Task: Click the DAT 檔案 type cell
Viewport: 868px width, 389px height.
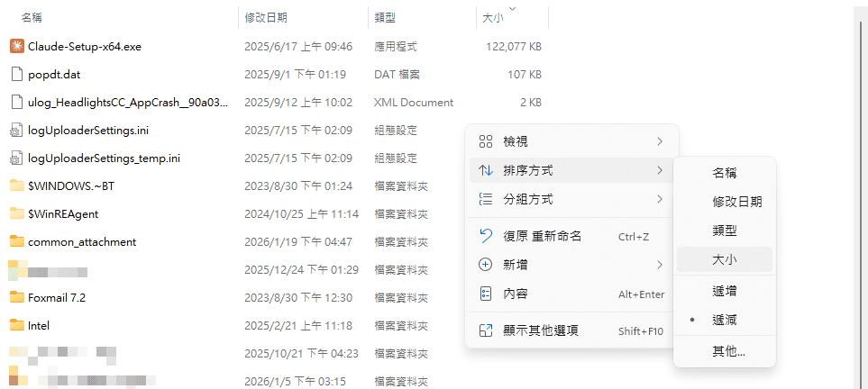Action: pos(397,75)
